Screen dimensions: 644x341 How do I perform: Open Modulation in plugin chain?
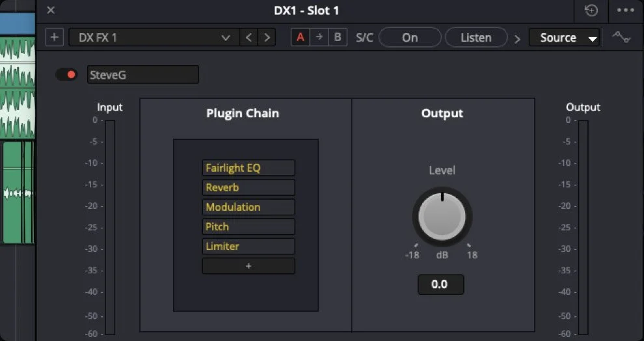tap(248, 207)
